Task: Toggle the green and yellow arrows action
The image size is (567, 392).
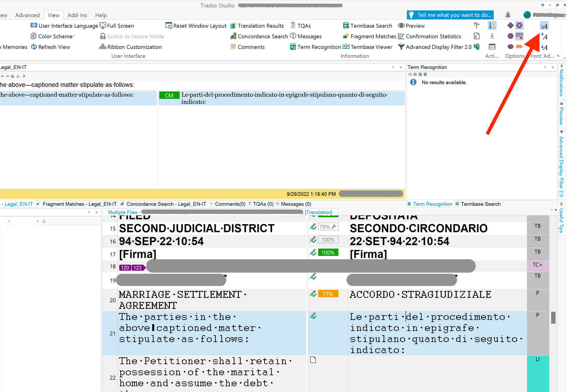Action: [492, 25]
